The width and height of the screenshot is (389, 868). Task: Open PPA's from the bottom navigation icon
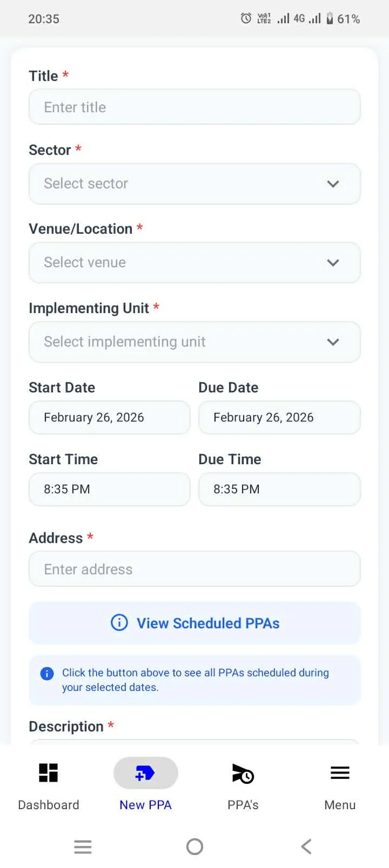click(x=243, y=772)
